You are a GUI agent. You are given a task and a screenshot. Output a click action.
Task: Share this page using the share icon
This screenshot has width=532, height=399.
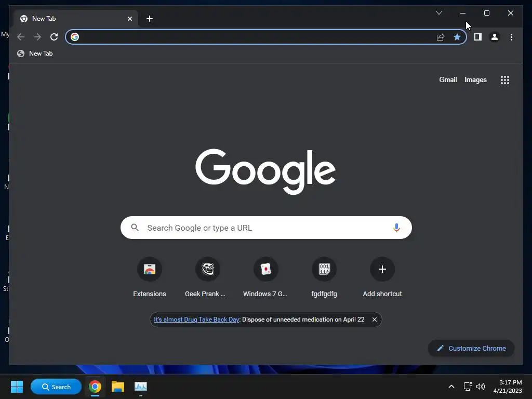click(x=441, y=37)
